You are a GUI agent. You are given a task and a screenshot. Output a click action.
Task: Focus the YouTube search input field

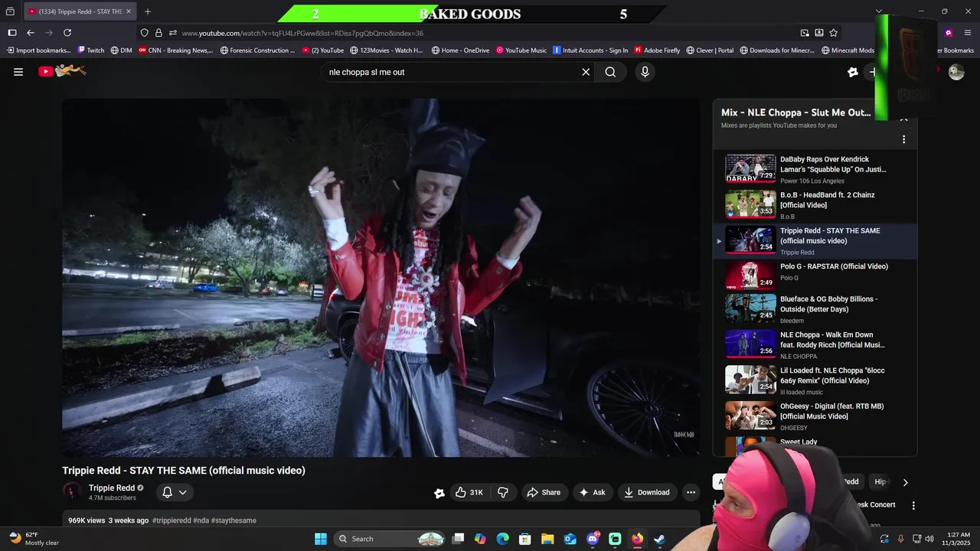tap(452, 72)
